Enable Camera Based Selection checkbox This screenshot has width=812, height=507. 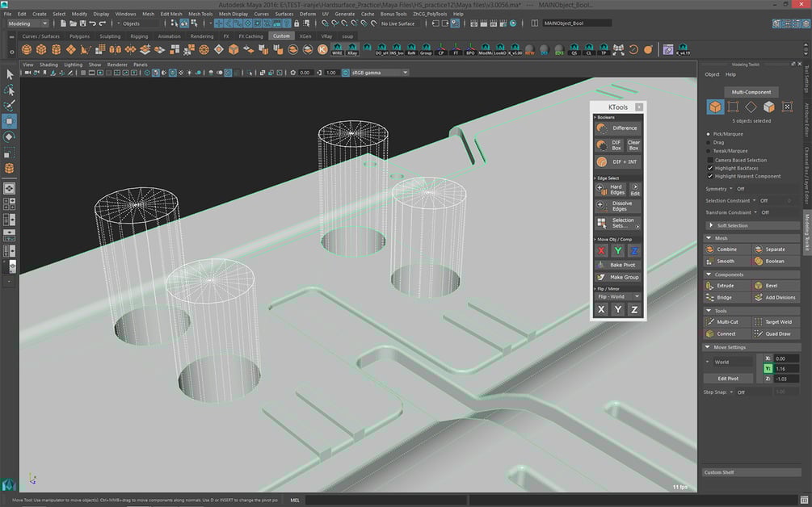(x=710, y=160)
